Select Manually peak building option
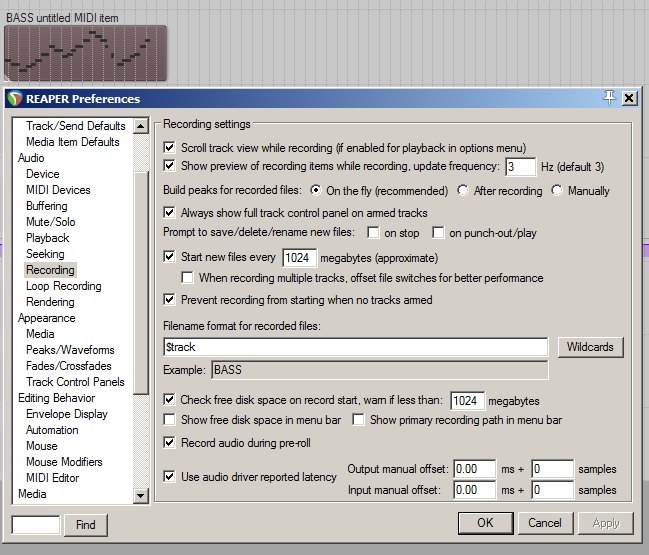Screen dimensions: 649x555 [557, 190]
